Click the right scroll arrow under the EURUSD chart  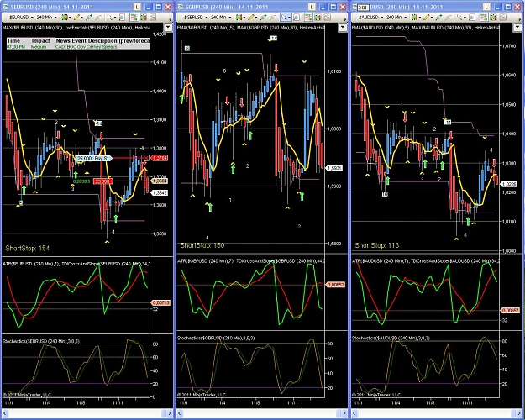click(x=169, y=413)
